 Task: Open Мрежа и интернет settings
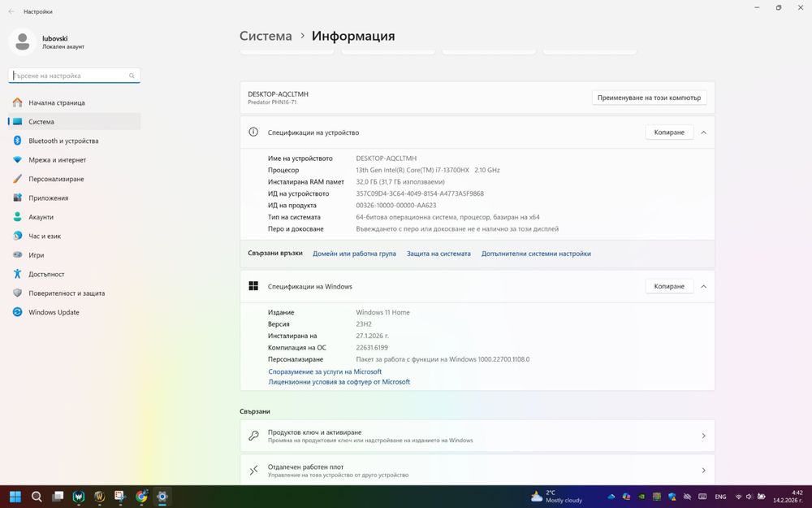click(x=74, y=159)
